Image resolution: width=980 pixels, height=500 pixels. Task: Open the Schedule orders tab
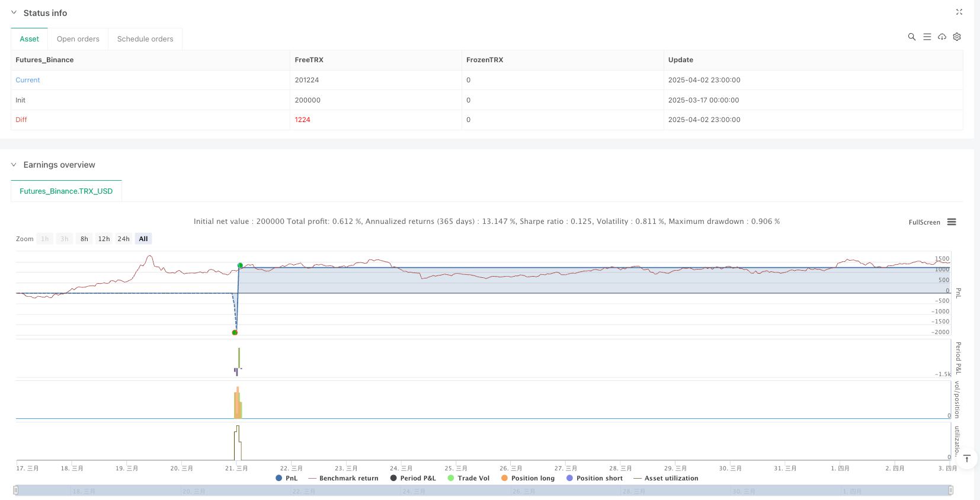tap(145, 39)
